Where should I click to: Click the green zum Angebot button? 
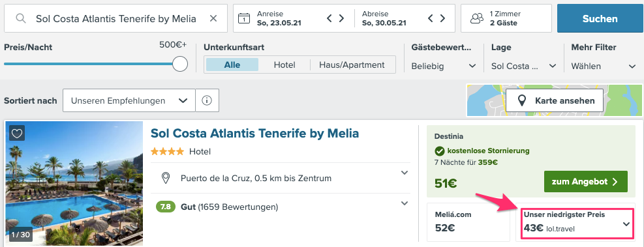point(586,182)
